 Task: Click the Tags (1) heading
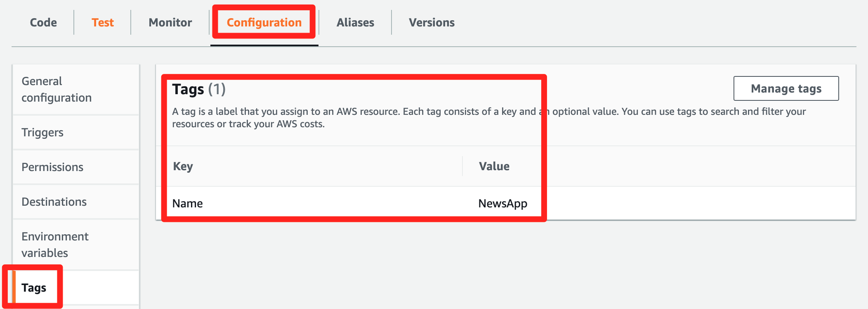point(199,89)
